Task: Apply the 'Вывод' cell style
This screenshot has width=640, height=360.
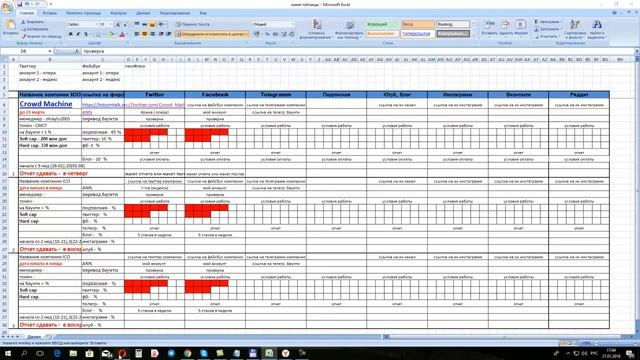Action: pos(453,24)
